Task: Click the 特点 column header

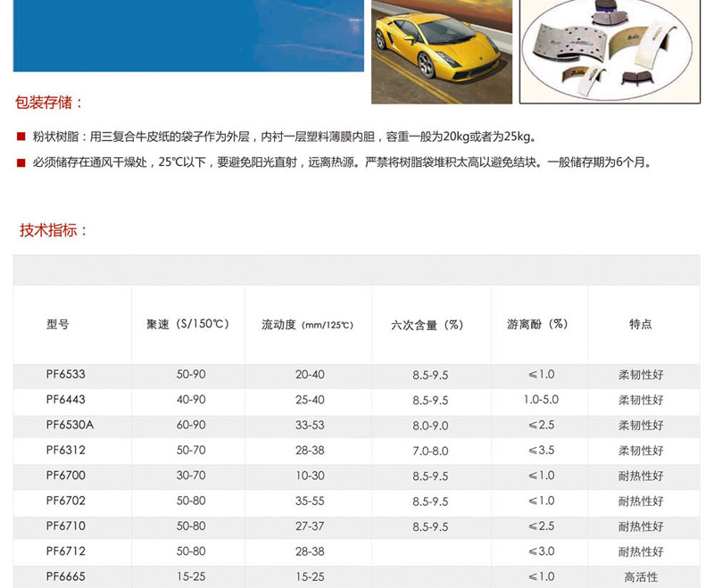Action: pyautogui.click(x=640, y=324)
